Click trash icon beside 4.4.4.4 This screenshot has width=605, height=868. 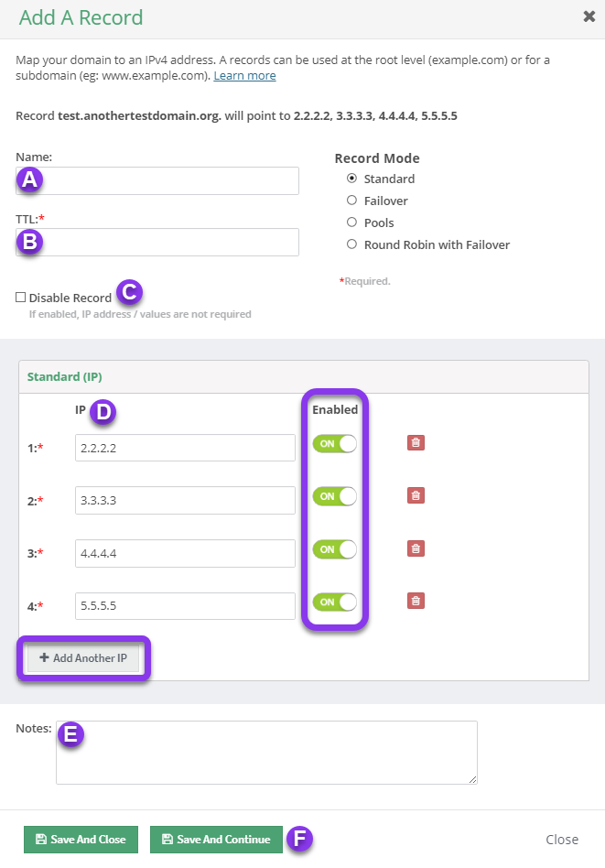(x=416, y=548)
